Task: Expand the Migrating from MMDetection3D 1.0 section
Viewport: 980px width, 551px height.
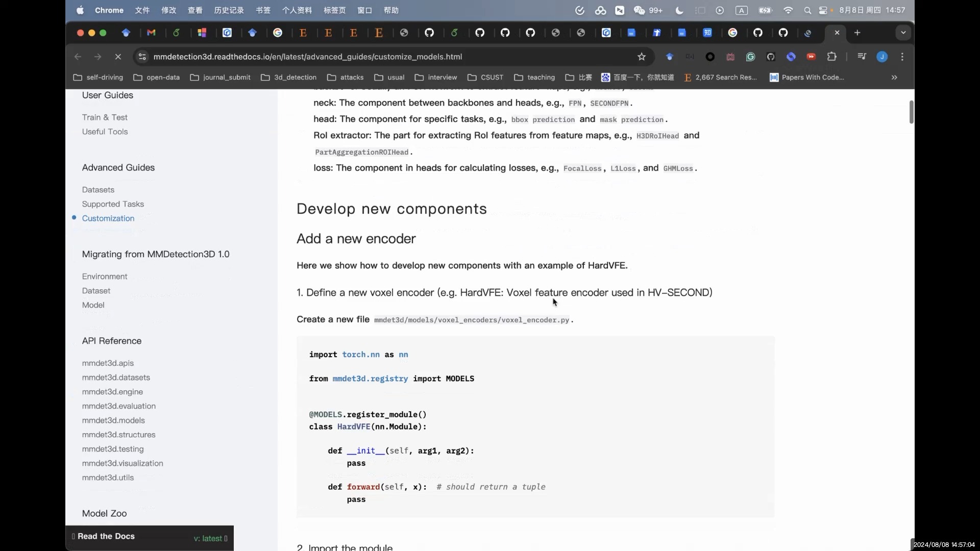Action: click(156, 254)
